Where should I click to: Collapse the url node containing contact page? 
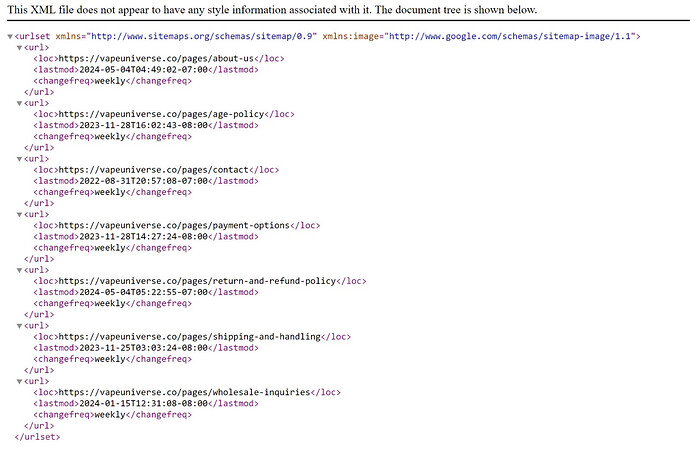tap(19, 159)
